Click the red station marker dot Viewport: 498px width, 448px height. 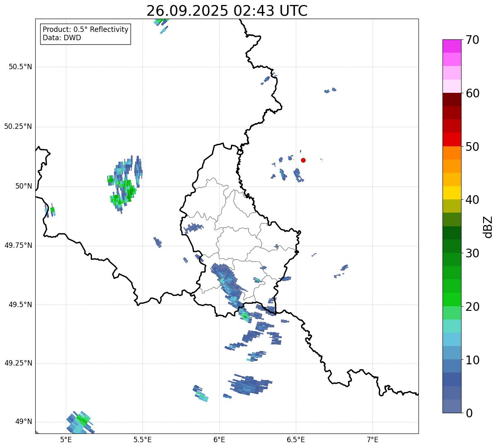tap(303, 160)
